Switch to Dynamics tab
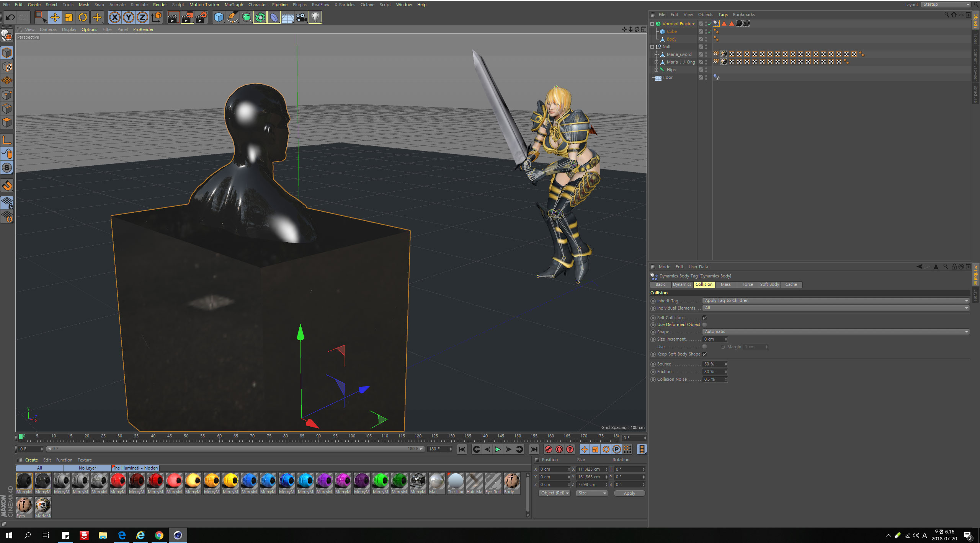Image resolution: width=980 pixels, height=543 pixels. pyautogui.click(x=682, y=284)
